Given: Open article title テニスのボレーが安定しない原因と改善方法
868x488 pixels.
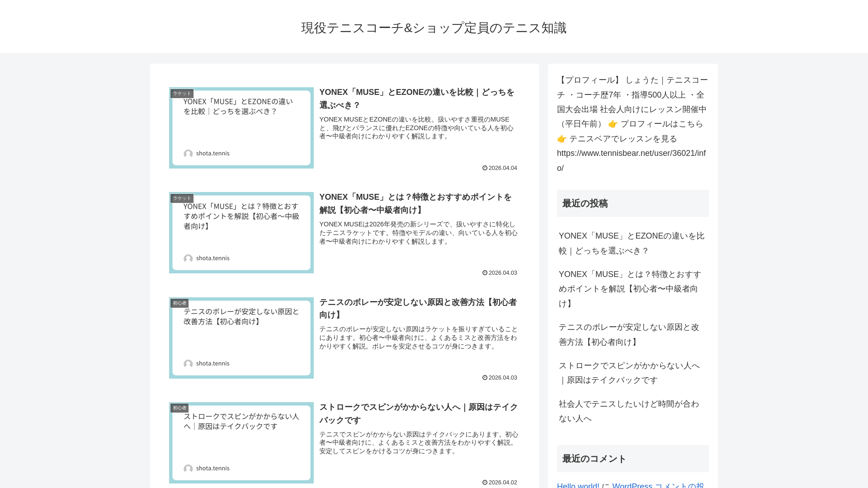Looking at the screenshot, I should click(x=418, y=309).
